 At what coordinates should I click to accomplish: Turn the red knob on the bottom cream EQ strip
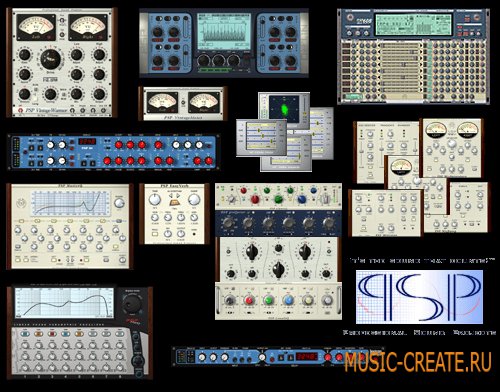click(x=249, y=300)
